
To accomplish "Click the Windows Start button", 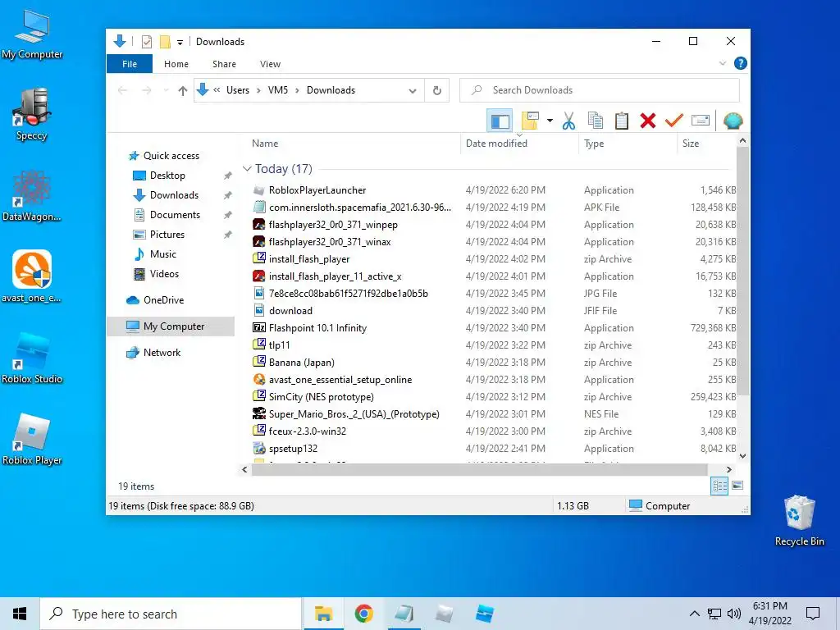I will pos(20,614).
